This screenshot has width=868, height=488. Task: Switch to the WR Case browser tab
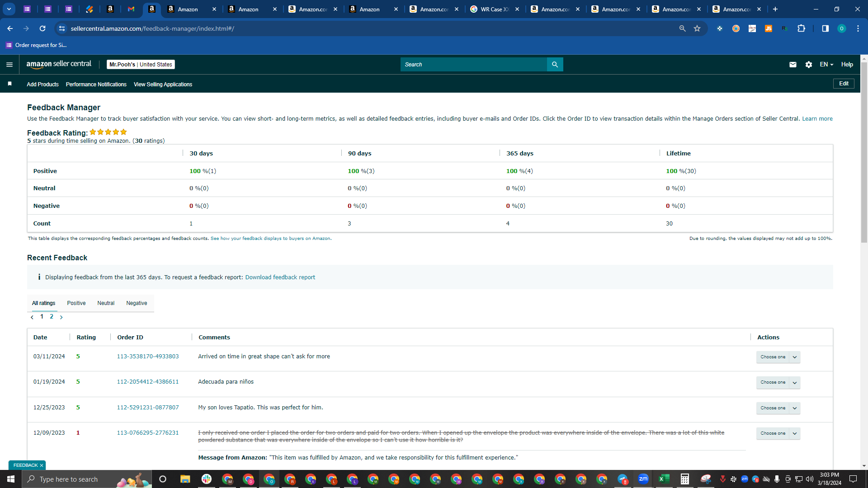[494, 9]
